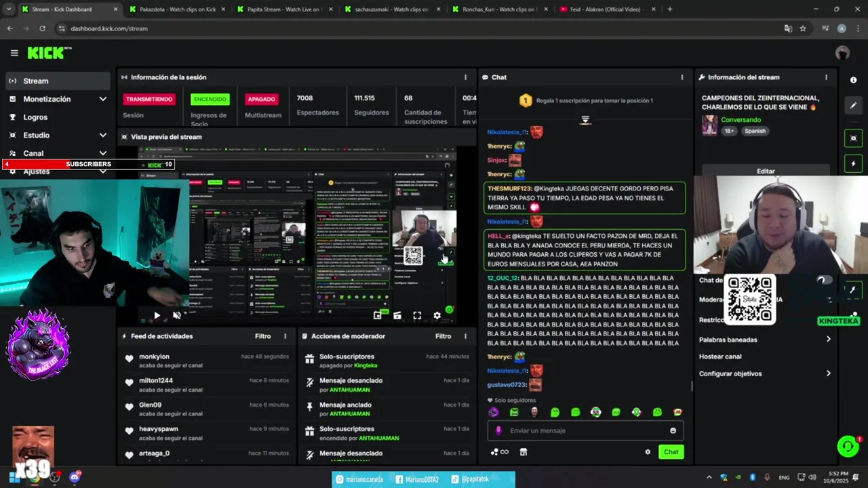Expand Configurar objetivos option

coord(765,373)
